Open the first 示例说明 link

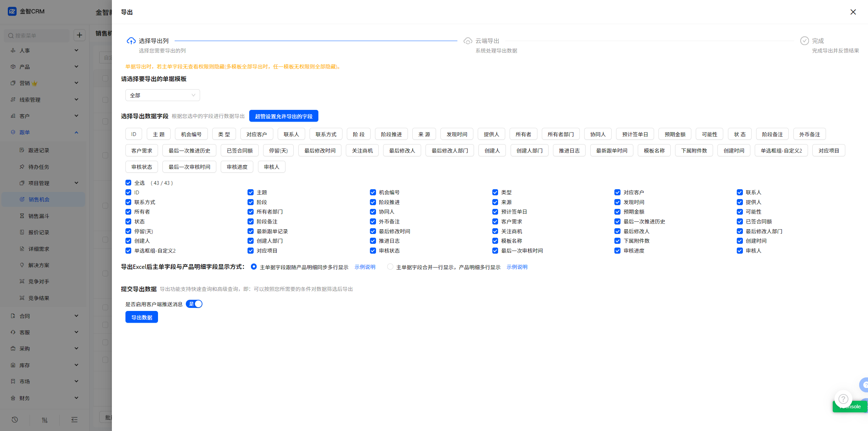click(365, 267)
